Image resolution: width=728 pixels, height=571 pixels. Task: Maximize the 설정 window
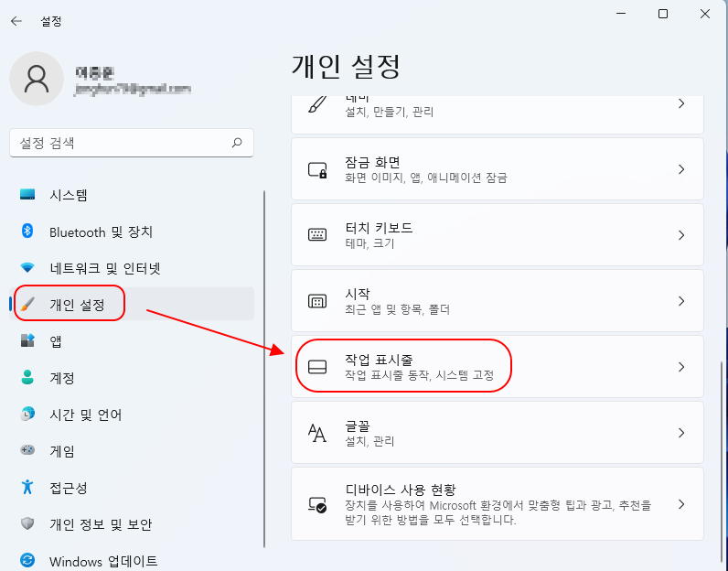[x=663, y=14]
